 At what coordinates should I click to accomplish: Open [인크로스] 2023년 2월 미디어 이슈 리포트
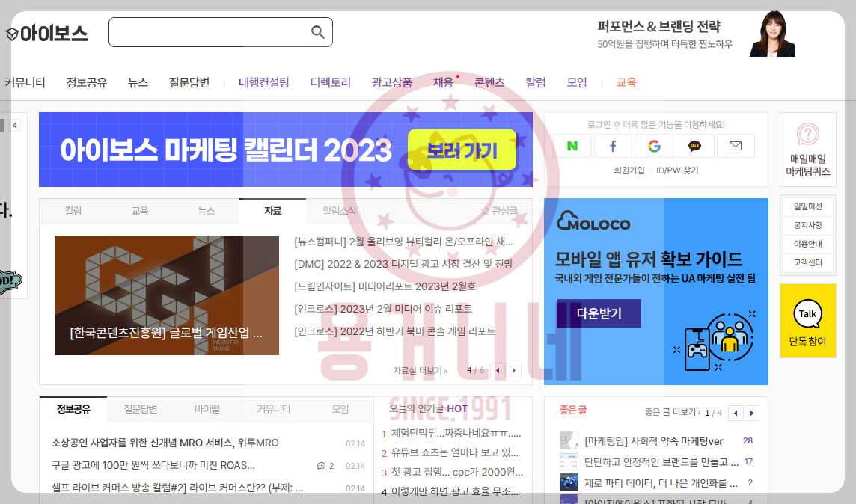[383, 309]
